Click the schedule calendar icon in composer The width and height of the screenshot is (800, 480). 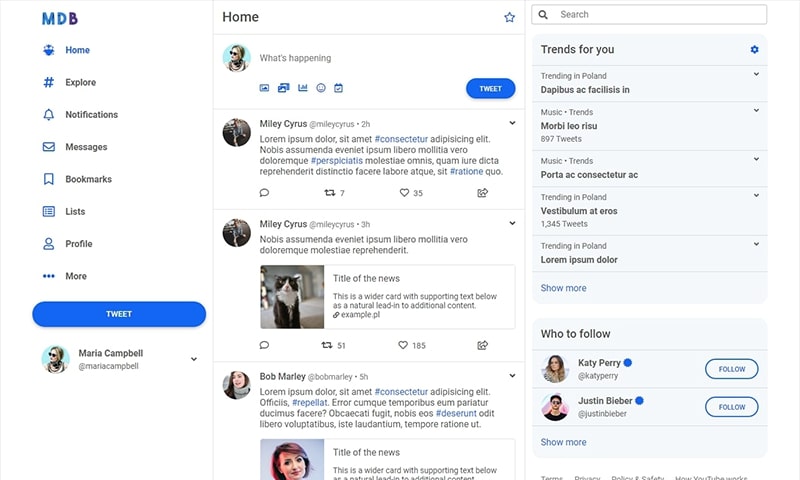338,88
